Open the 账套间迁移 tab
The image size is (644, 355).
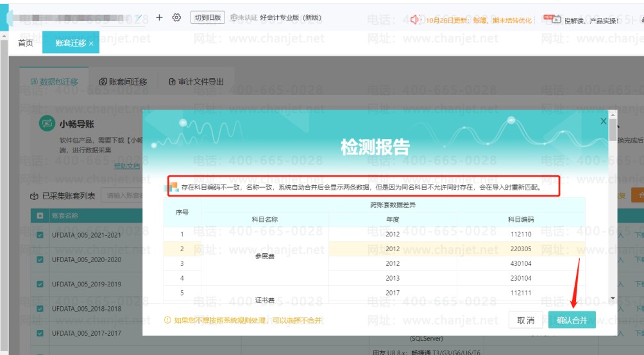(123, 81)
